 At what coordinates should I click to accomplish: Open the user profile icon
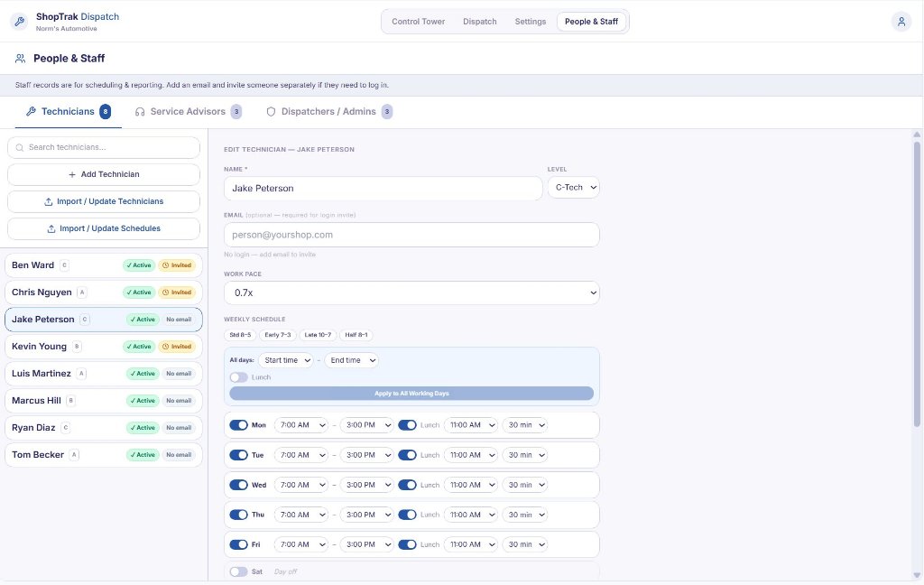[x=901, y=22]
